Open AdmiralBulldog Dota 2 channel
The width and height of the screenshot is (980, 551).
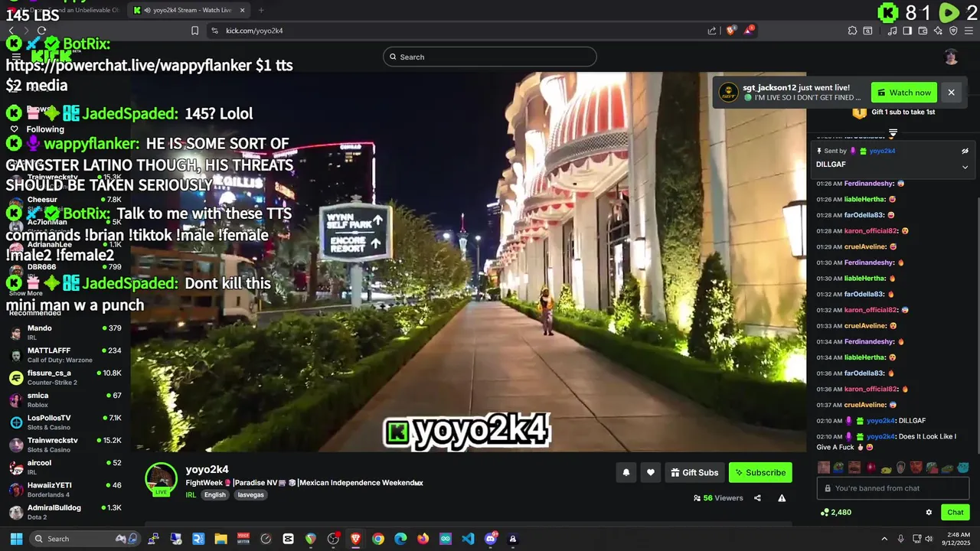coord(65,512)
